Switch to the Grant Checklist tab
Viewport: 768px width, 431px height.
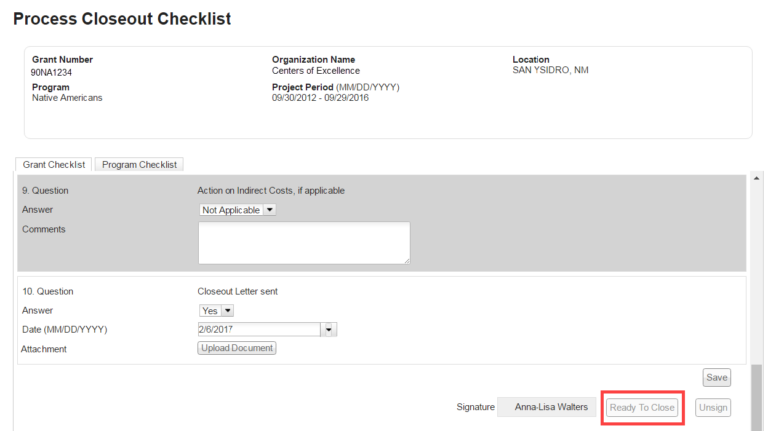(54, 164)
